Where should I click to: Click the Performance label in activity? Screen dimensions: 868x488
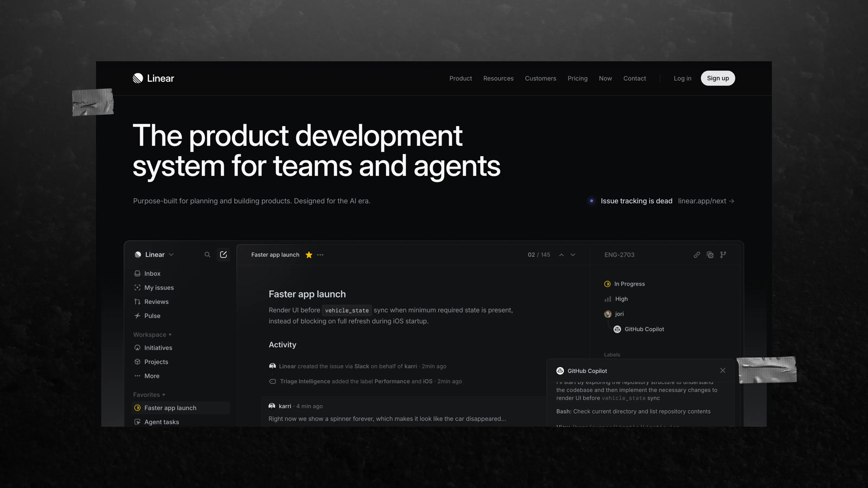pyautogui.click(x=392, y=381)
